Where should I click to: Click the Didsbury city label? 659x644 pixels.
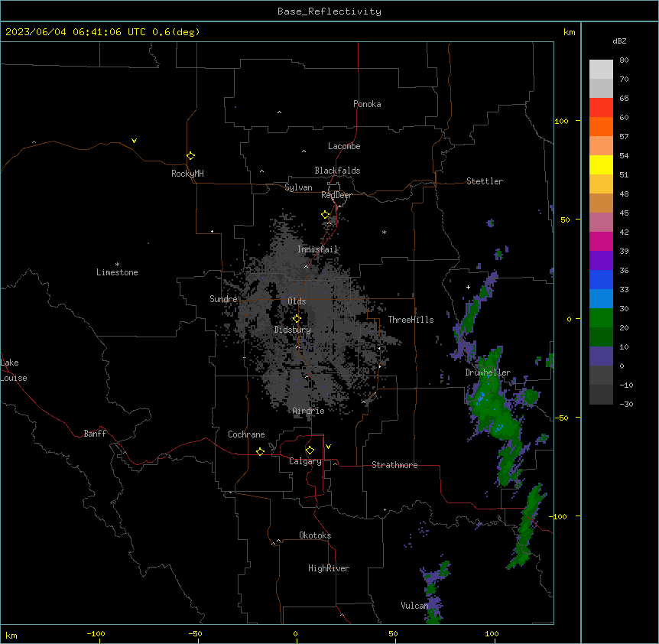point(293,330)
